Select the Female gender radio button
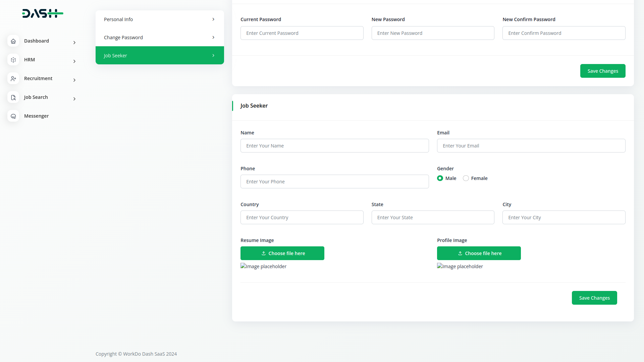 point(466,178)
